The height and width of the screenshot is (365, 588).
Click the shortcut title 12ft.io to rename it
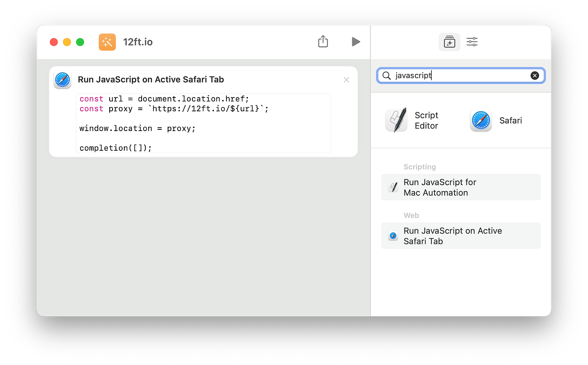138,42
